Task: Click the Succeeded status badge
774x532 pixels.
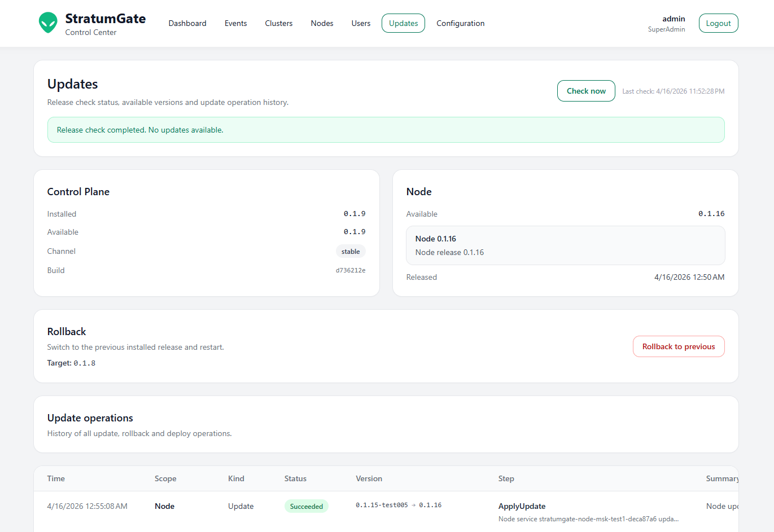Action: click(306, 507)
